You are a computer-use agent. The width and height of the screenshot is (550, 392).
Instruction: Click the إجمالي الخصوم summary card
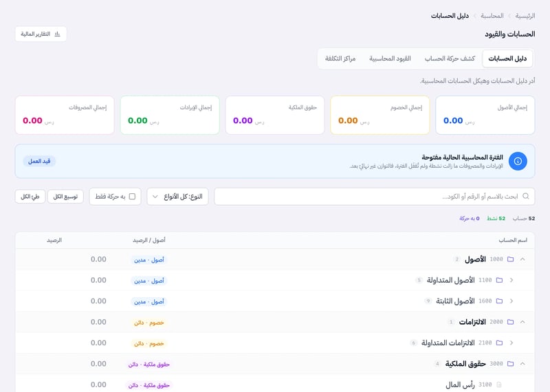point(380,115)
